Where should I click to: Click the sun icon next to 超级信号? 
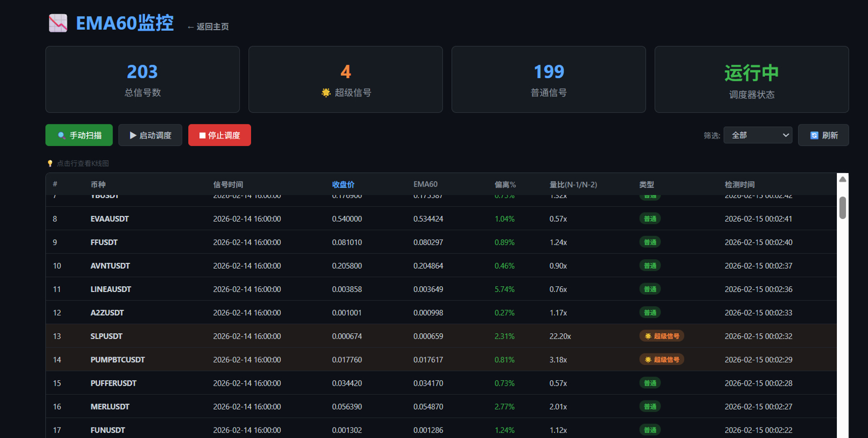point(326,93)
